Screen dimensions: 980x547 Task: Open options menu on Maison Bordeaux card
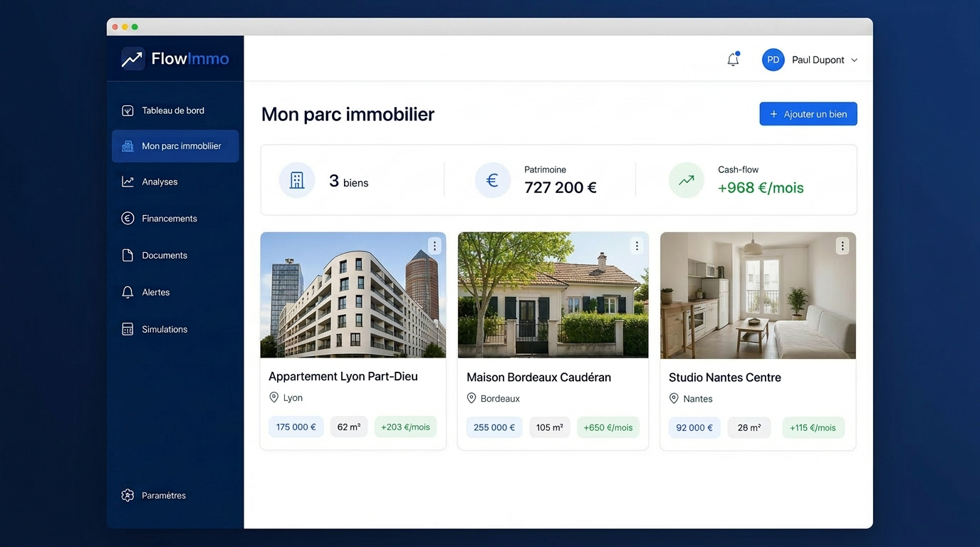(637, 246)
